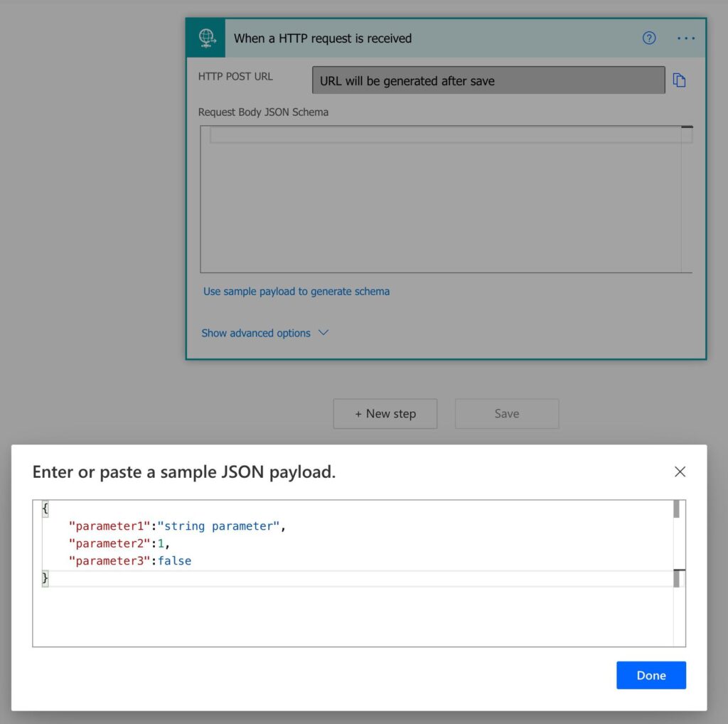Close the sample JSON payload dialog
Screen dimensions: 728x724
680,472
